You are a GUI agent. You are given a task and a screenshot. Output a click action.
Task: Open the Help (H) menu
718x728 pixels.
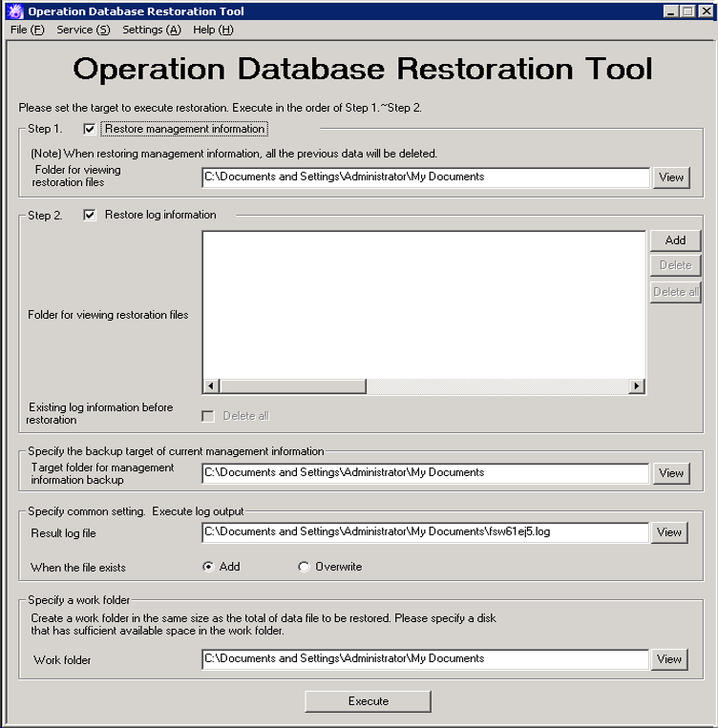point(213,30)
